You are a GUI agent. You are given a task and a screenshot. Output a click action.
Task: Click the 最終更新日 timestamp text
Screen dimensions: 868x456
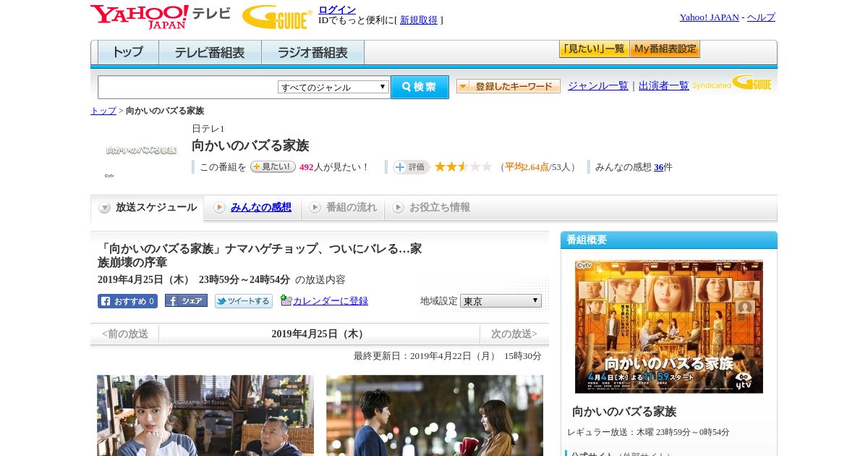pos(448,356)
